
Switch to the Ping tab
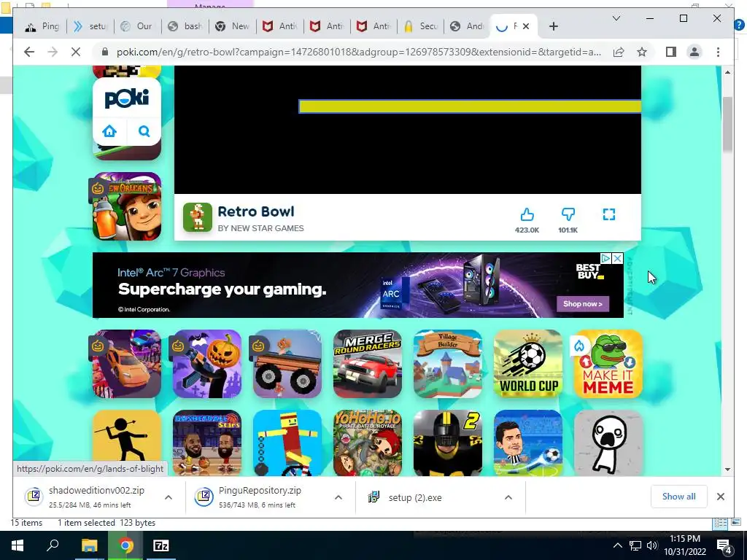click(x=42, y=26)
